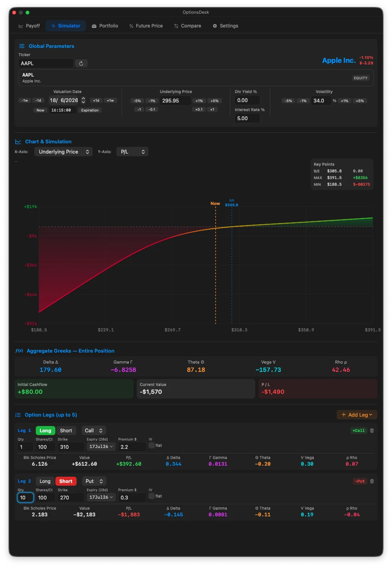Delete Leg 2 with its trash icon
The image size is (392, 567).
tap(372, 481)
